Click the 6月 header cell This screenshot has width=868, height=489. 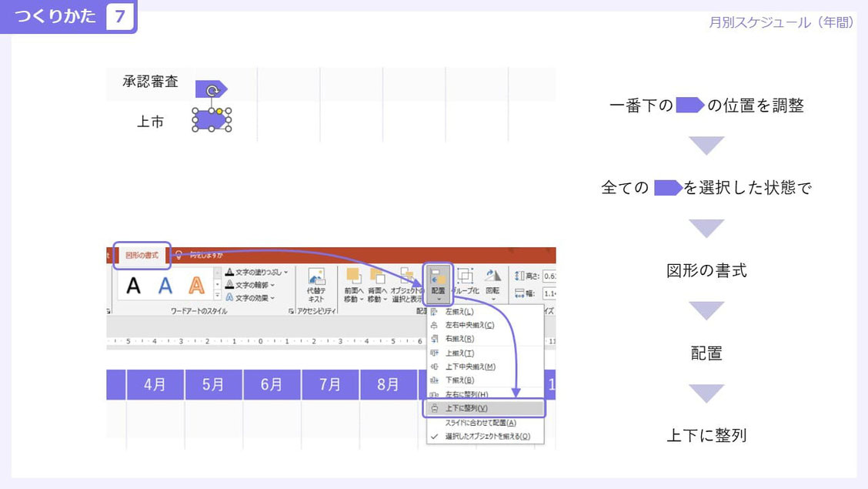click(x=271, y=384)
